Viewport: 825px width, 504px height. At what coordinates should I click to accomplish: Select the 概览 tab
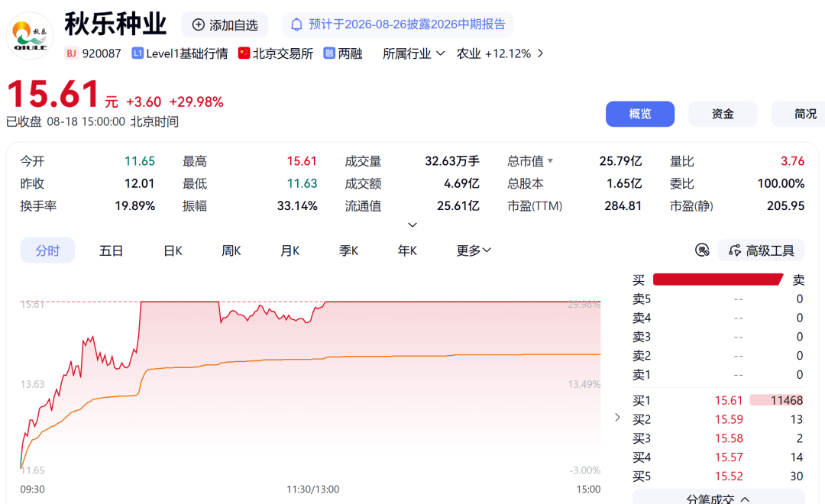640,114
